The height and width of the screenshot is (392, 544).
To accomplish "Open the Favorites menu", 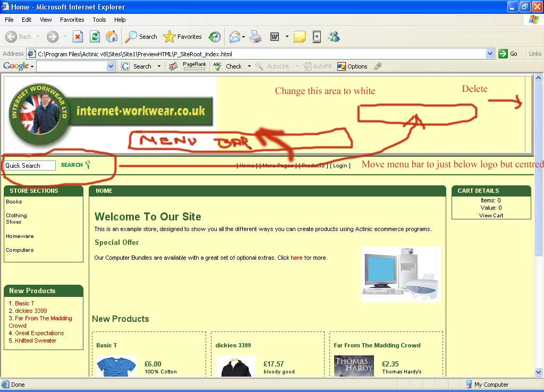I will [x=72, y=20].
